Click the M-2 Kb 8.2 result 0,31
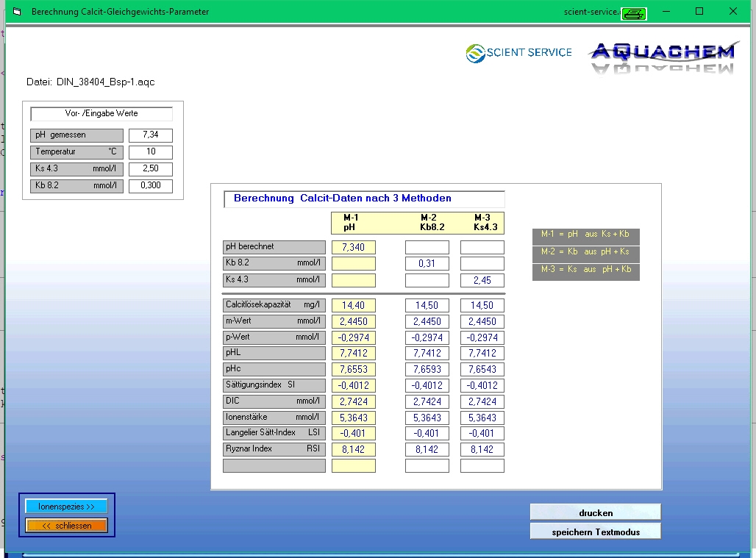This screenshot has height=558, width=756. click(427, 264)
